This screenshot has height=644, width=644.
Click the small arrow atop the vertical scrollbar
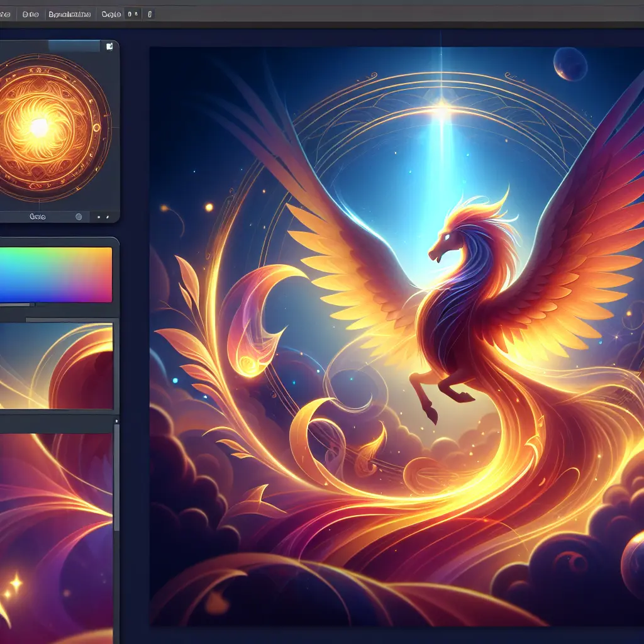point(116,419)
